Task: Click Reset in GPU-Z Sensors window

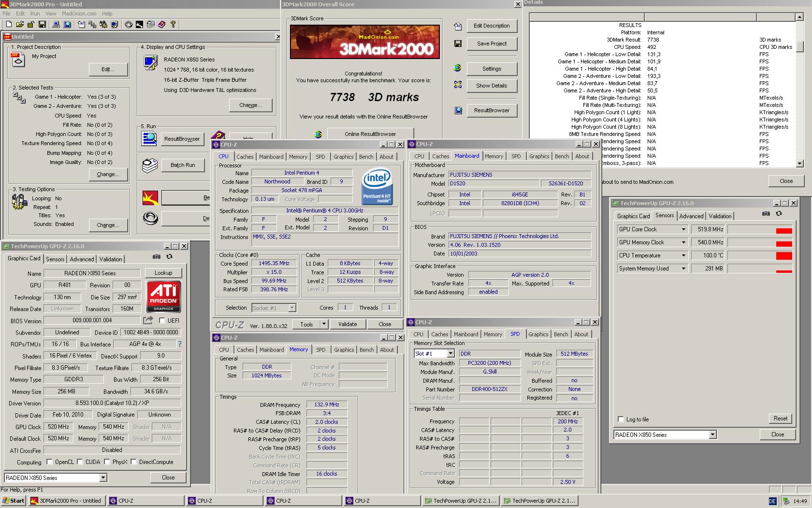Action: coord(781,418)
